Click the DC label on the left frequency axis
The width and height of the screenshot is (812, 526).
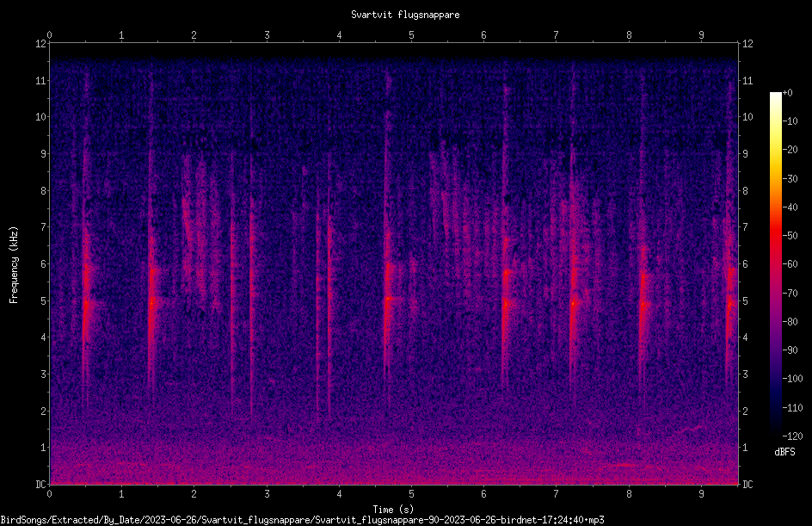[40, 485]
